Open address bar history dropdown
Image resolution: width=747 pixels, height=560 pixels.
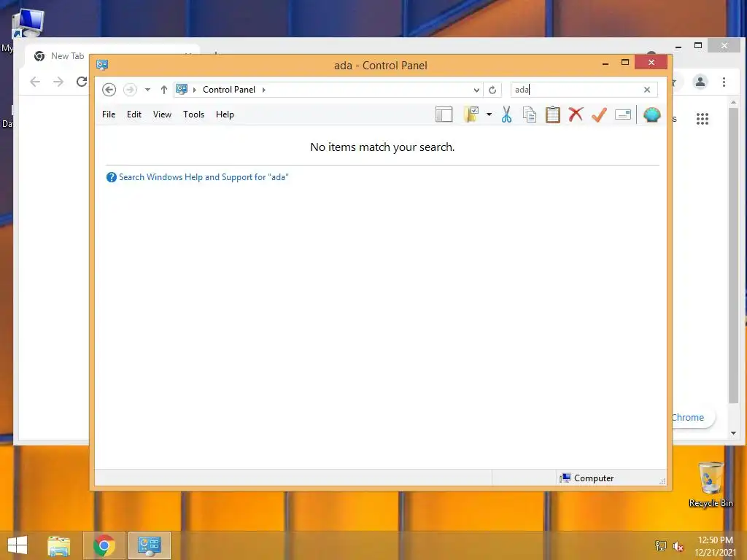[x=476, y=90]
